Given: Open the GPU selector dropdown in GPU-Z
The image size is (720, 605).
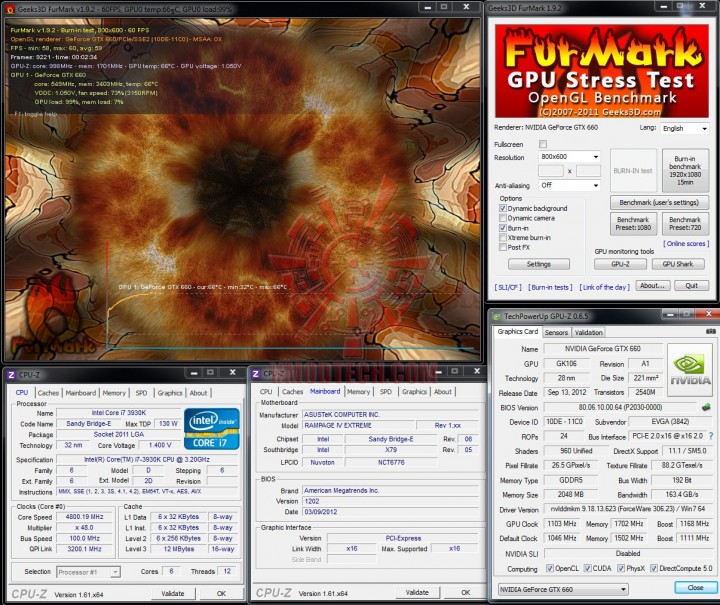Looking at the screenshot, I should pyautogui.click(x=563, y=589).
